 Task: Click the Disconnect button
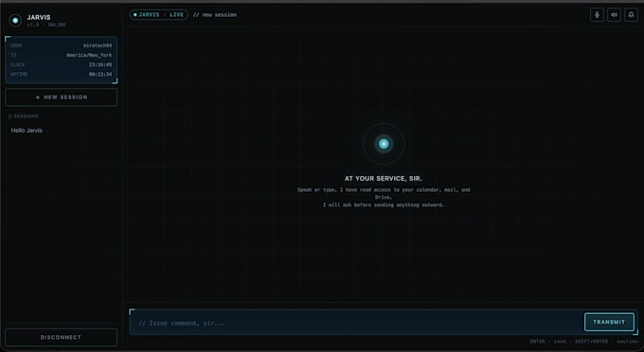pos(62,337)
